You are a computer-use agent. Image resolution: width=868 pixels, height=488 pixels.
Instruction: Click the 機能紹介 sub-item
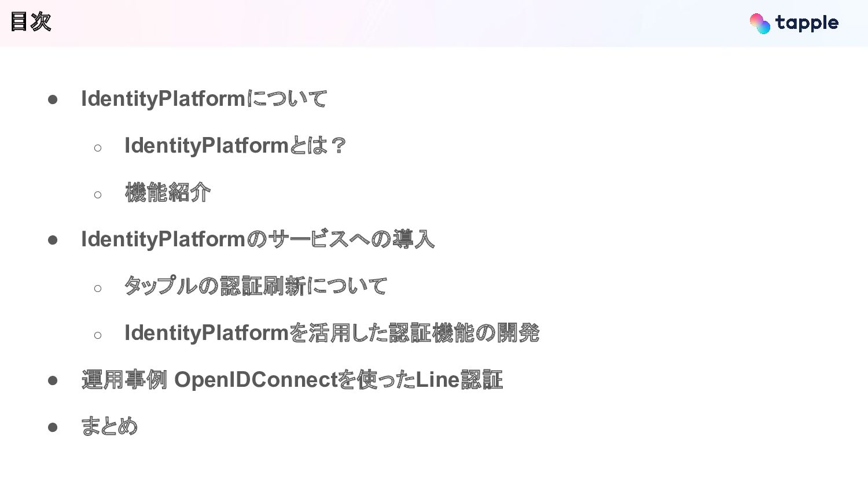coord(168,193)
